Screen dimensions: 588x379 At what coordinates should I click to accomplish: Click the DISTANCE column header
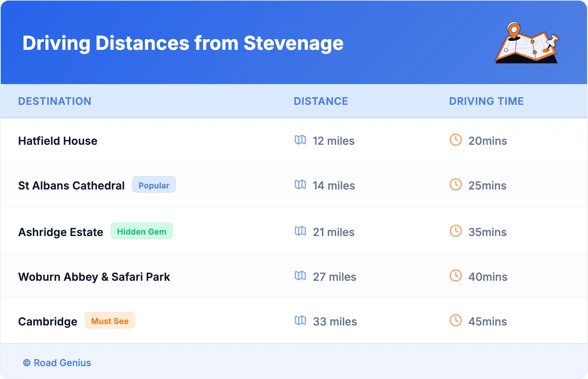[x=321, y=101]
